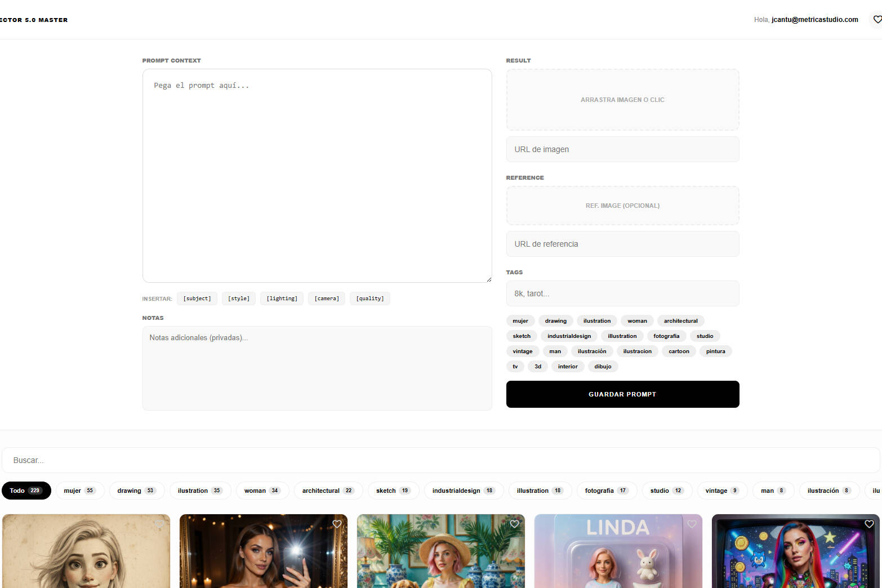The width and height of the screenshot is (882, 588).
Task: Toggle the 'cartoon' suggested tag chip
Action: click(678, 351)
